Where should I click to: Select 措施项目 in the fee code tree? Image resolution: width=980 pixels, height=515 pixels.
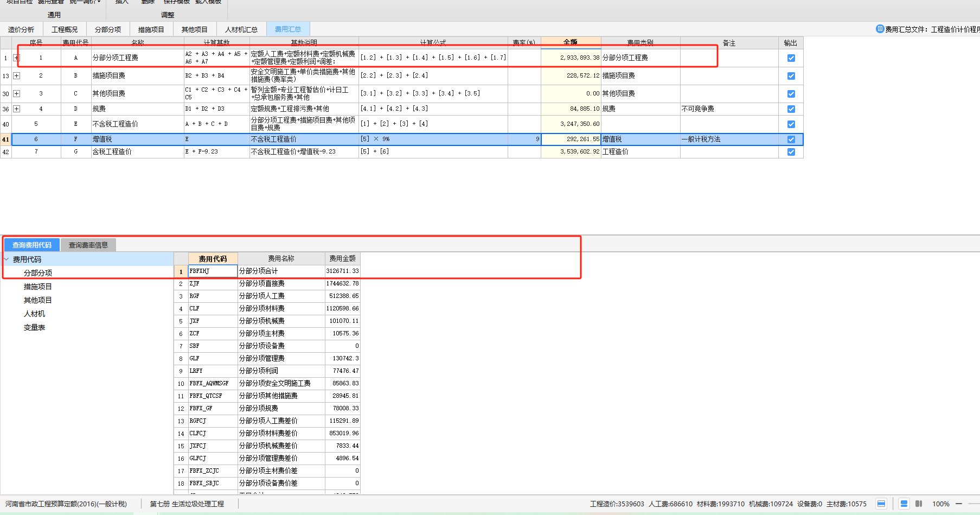[x=38, y=287]
